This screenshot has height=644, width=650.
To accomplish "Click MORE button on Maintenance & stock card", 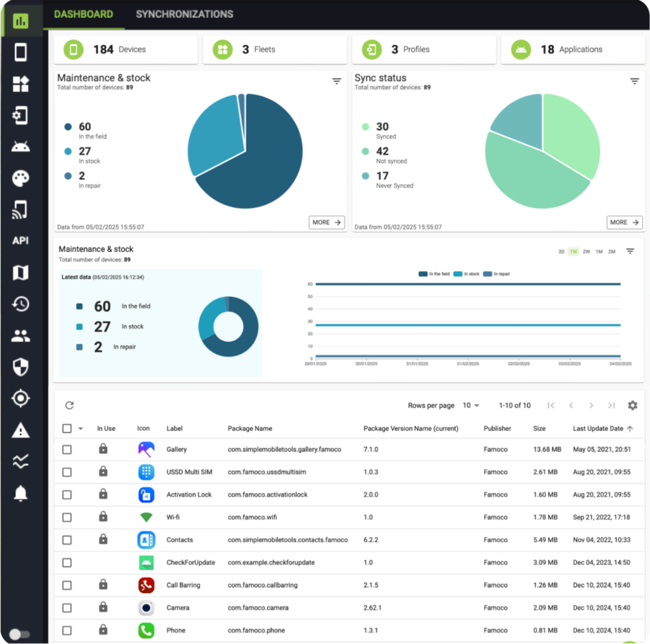I will pos(327,223).
